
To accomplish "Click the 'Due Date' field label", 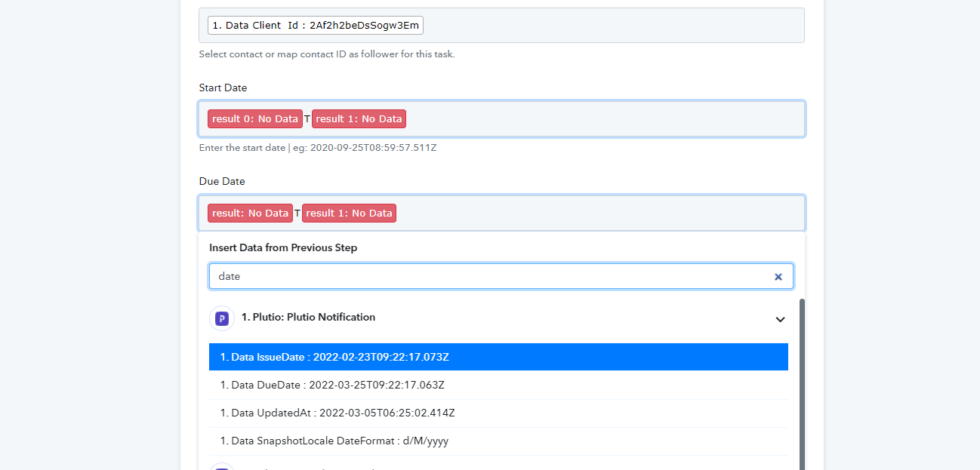I will coord(222,181).
